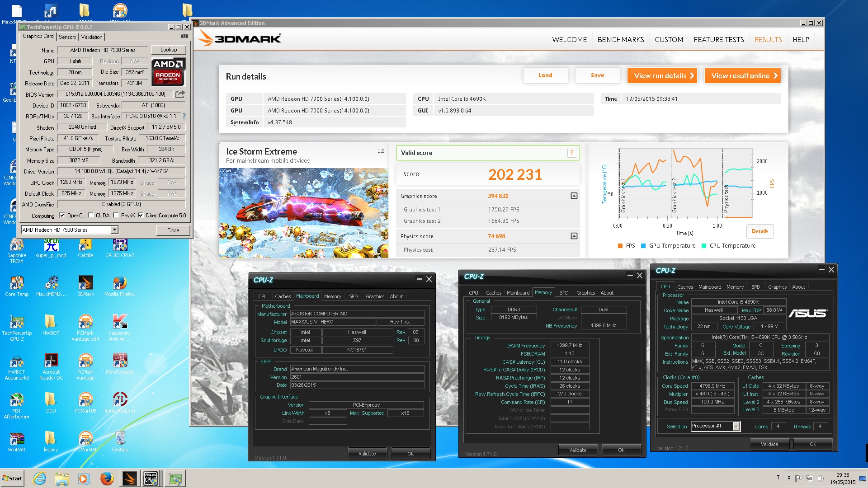Screen dimensions: 868x488
Task: Open the PCMark Vantage x64 desktop icon
Action: pyautogui.click(x=85, y=328)
